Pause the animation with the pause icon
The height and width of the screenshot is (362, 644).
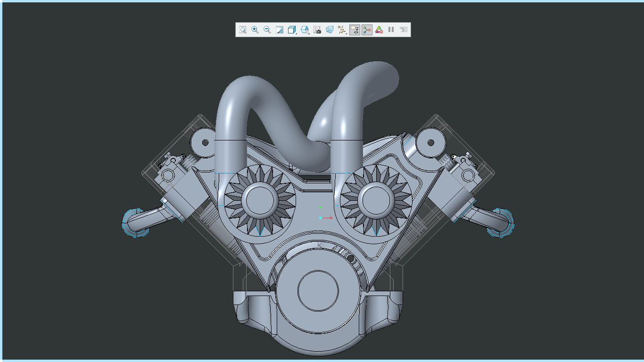pyautogui.click(x=391, y=29)
